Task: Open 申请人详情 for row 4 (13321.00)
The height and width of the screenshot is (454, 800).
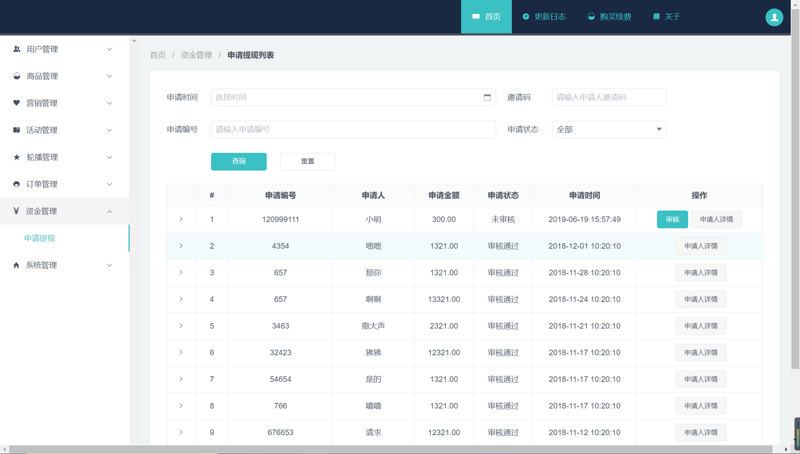Action: (x=701, y=299)
